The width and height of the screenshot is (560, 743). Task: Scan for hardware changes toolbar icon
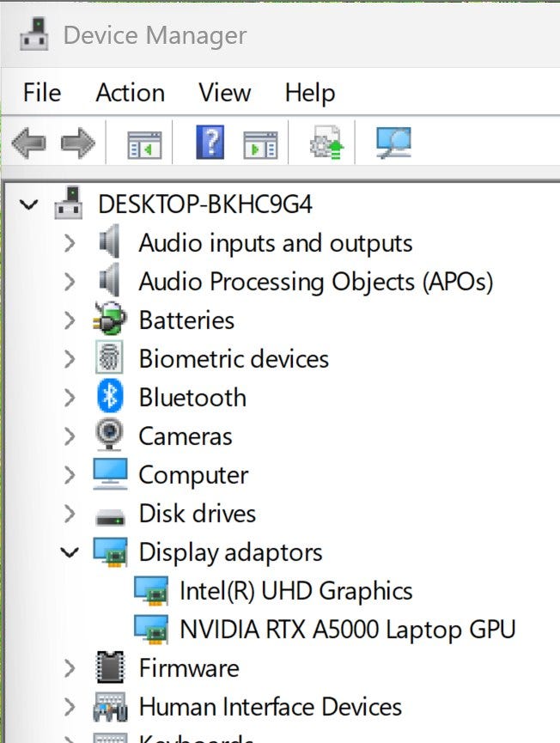(393, 143)
